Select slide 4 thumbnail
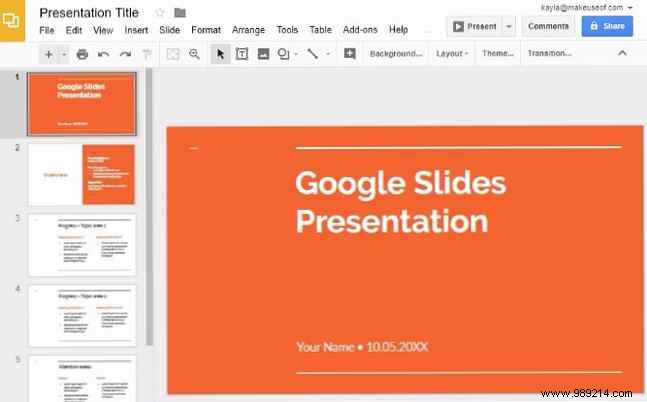Viewport: 647px width, 402px height. (82, 316)
